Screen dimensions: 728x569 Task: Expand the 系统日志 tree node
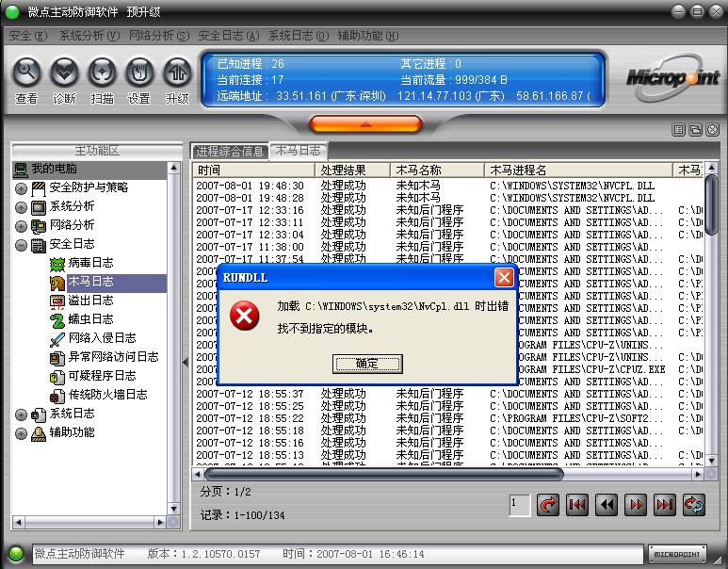21,415
